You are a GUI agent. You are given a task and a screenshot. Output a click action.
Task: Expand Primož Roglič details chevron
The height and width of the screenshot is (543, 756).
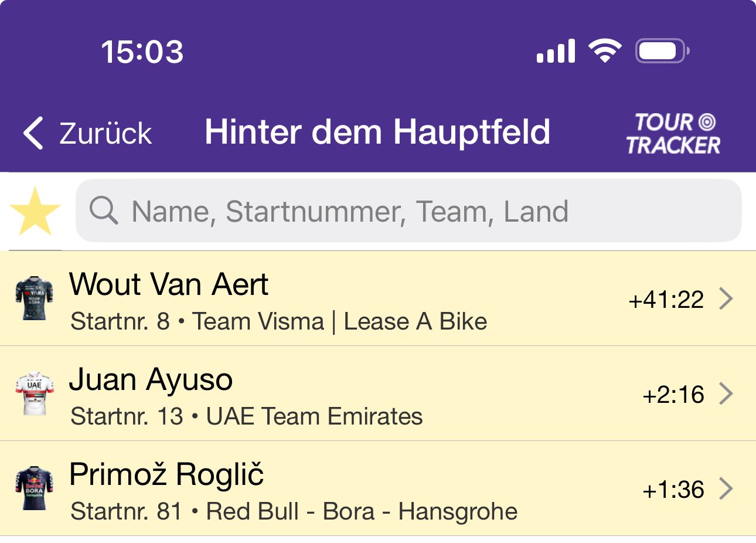click(x=726, y=488)
